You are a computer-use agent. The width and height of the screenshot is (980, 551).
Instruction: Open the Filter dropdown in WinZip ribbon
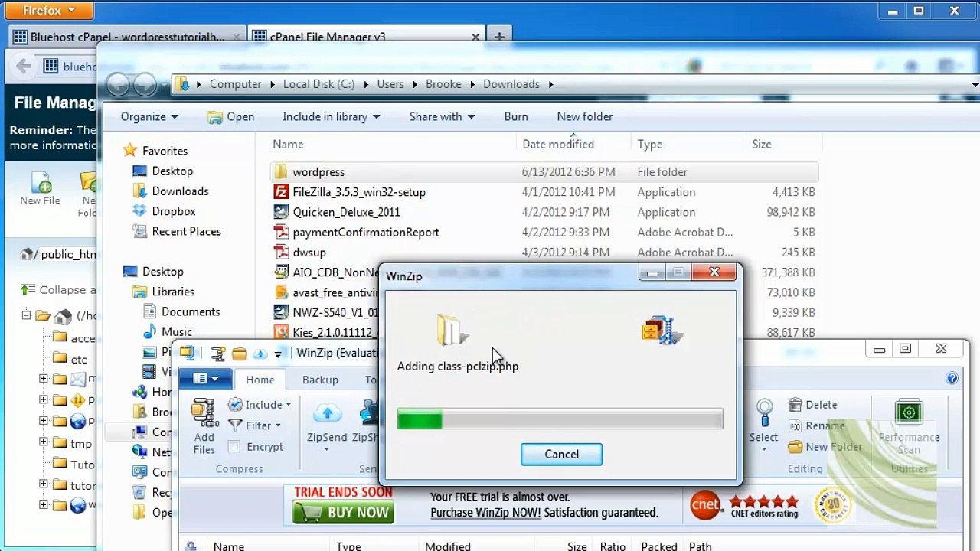pyautogui.click(x=255, y=425)
